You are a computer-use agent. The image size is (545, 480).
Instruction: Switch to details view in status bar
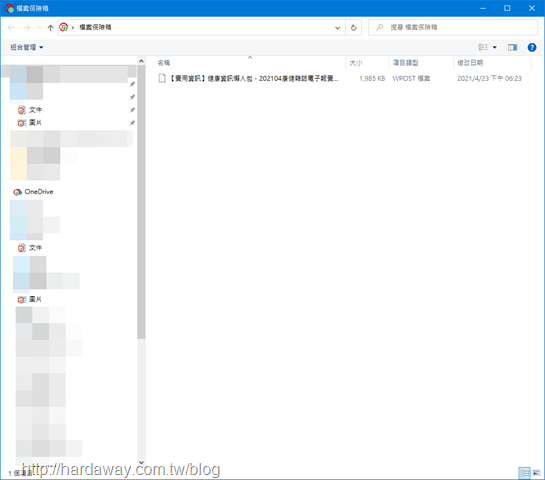point(524,473)
